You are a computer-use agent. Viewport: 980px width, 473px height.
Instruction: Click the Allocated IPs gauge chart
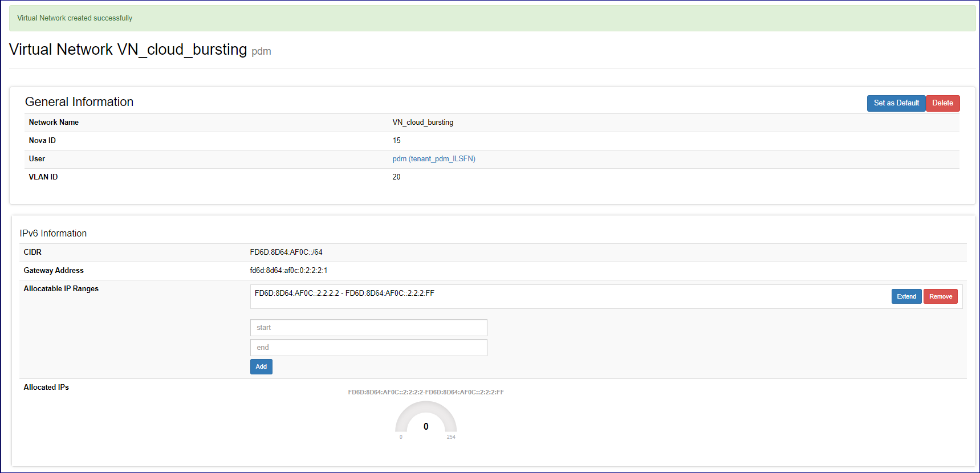point(426,421)
